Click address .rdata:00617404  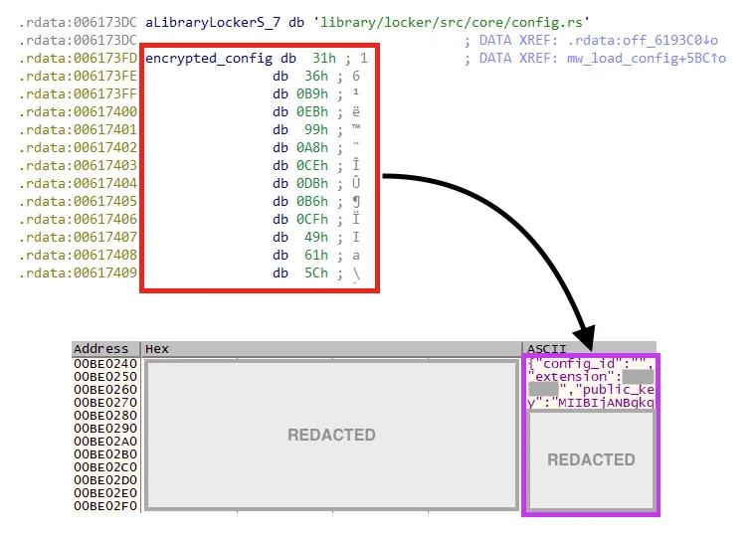(79, 184)
